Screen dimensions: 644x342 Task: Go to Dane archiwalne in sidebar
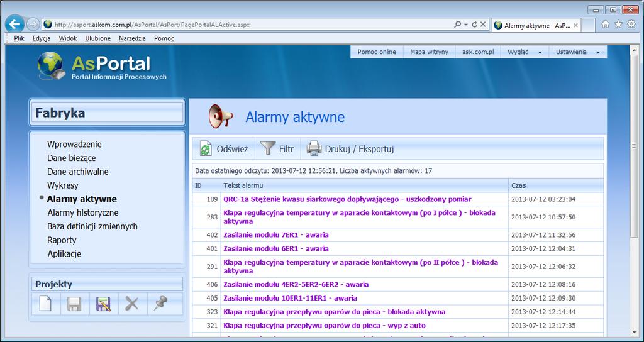[x=77, y=172]
